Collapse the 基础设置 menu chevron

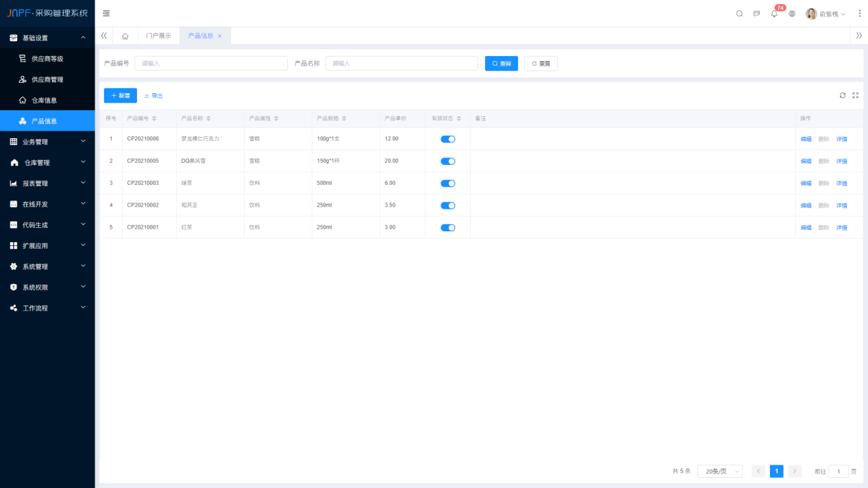(84, 38)
